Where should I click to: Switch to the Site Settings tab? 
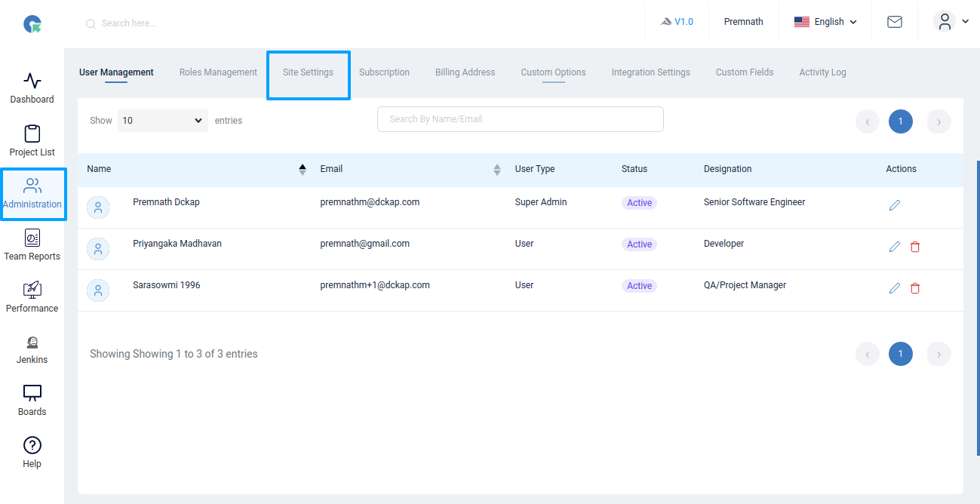308,72
